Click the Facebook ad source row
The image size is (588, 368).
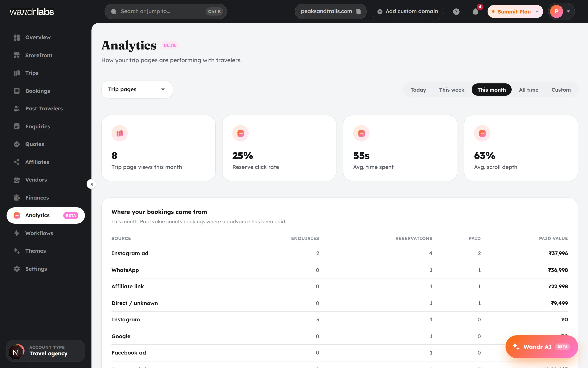[x=340, y=353]
